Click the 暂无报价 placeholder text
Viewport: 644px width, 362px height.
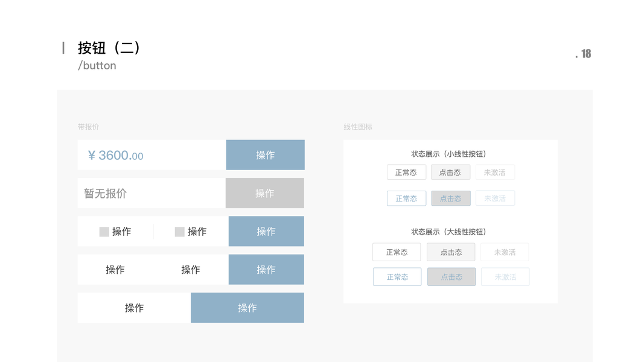(x=106, y=194)
